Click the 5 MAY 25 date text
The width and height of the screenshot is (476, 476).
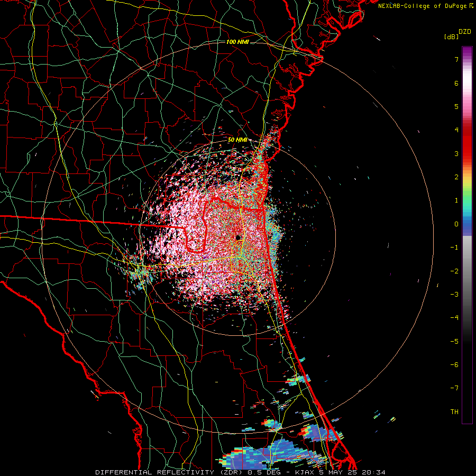coord(338,472)
